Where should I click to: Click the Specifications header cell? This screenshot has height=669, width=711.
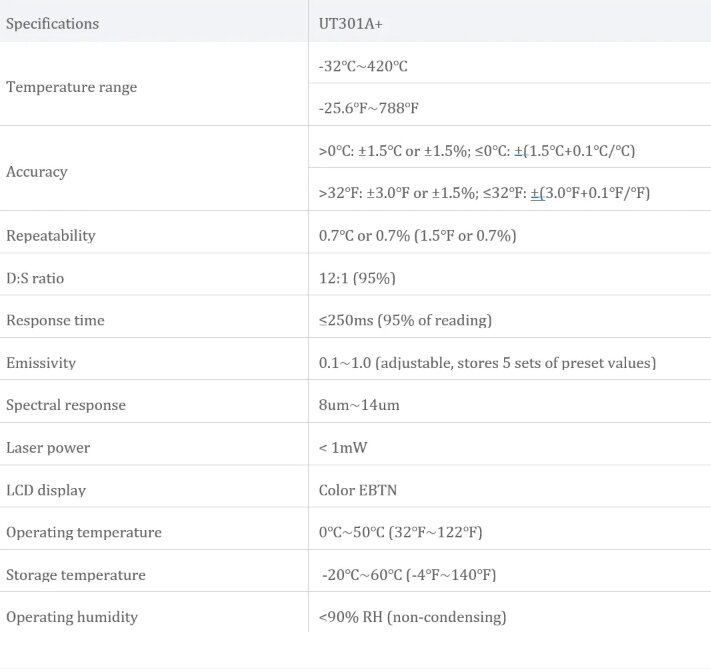tap(52, 23)
